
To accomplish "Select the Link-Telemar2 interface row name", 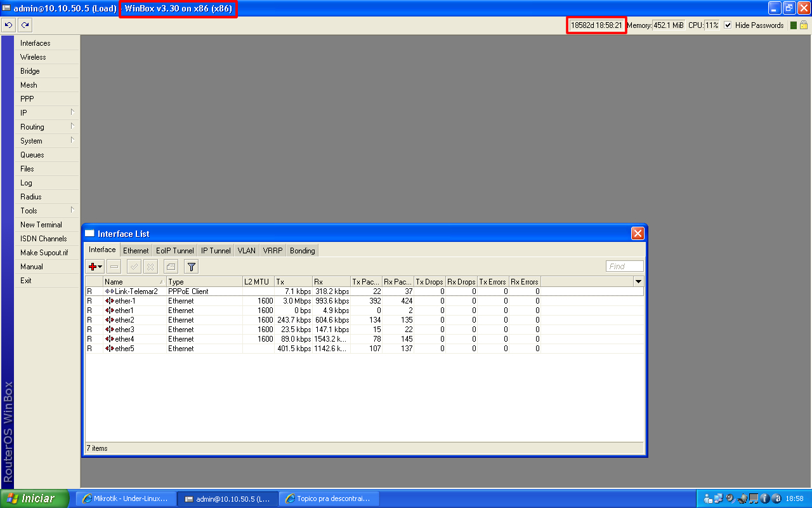I will pos(136,291).
